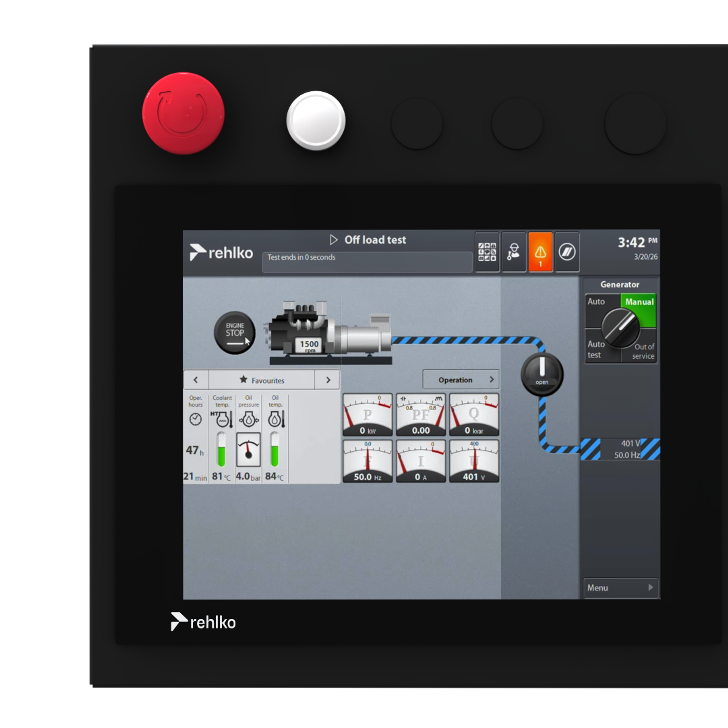
Task: Click the oil temperature green bar gauge
Action: (275, 450)
